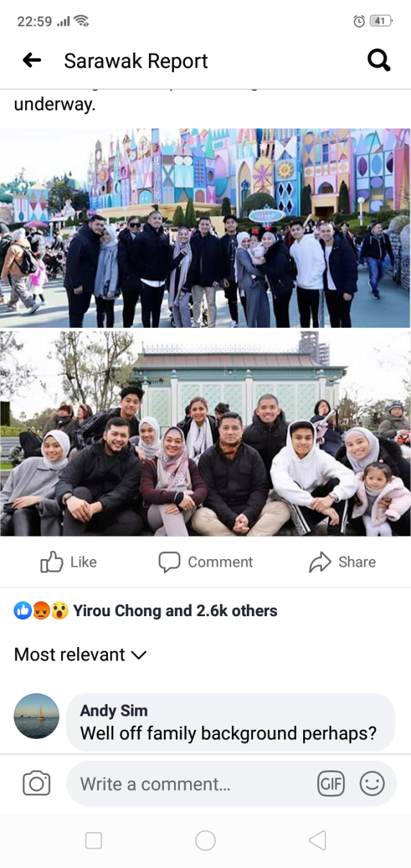Open search with the magnifier icon
The height and width of the screenshot is (868, 411).
[x=379, y=60]
